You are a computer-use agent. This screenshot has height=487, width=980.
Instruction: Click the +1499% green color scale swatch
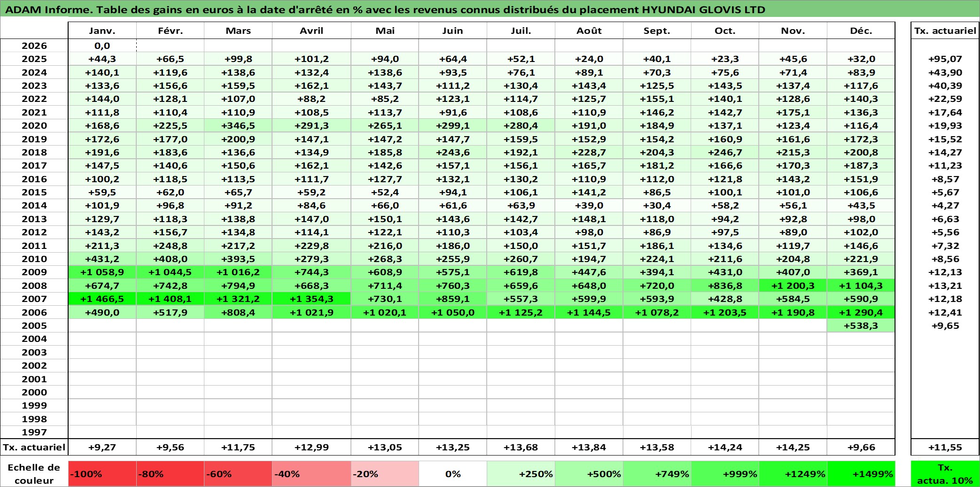[861, 473]
